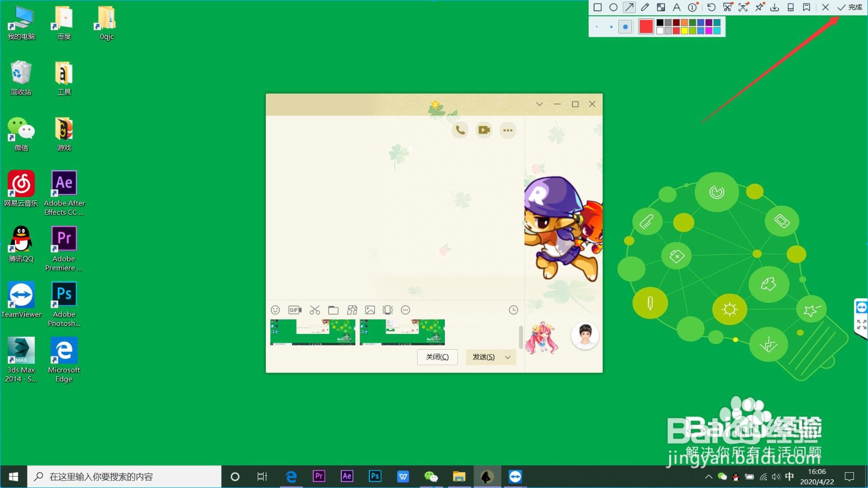868x488 pixels.
Task: Pick the black color swatch
Action: point(660,23)
